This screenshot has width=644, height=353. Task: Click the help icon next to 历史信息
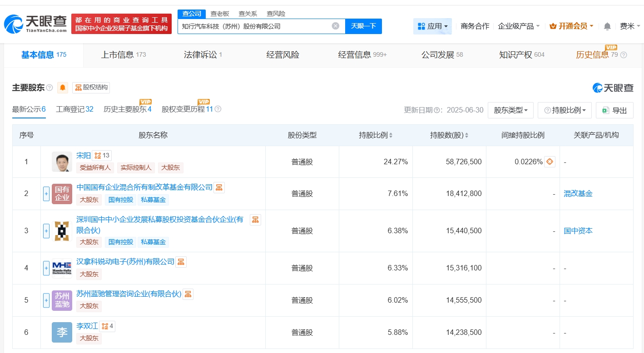(x=624, y=55)
